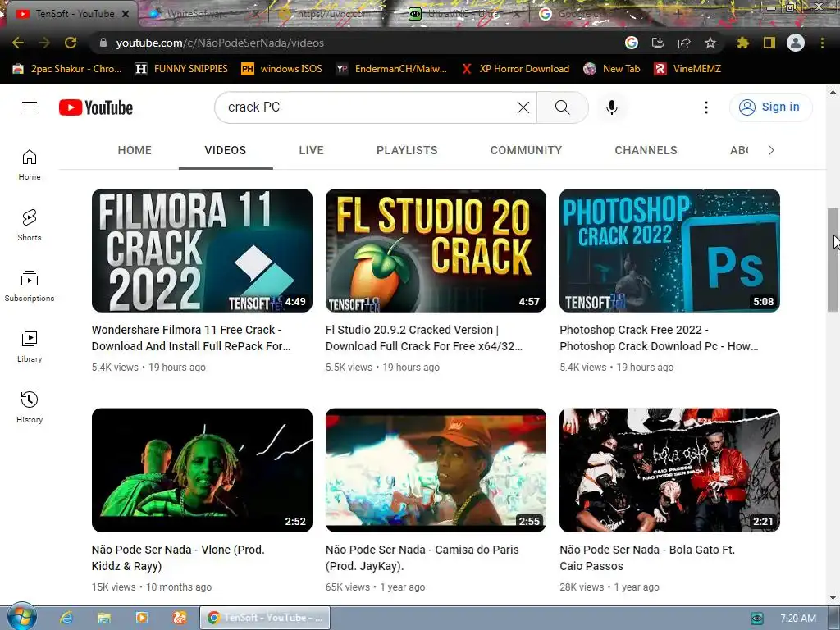The width and height of the screenshot is (840, 630).
Task: Open title 'Fl Studio 20.9.2 Cracked Version'
Action: (x=424, y=338)
